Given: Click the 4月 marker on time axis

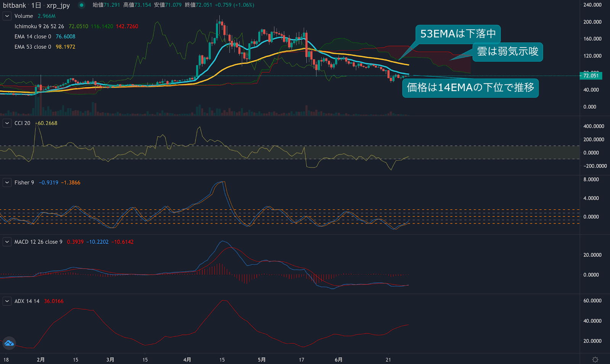Looking at the screenshot, I should point(187,359).
